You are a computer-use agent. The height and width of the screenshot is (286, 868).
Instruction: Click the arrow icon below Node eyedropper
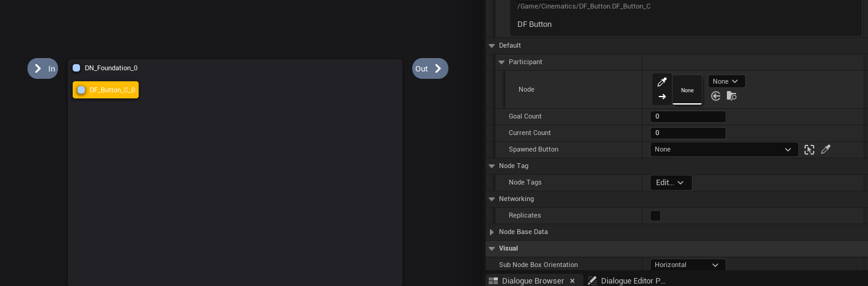pos(662,97)
